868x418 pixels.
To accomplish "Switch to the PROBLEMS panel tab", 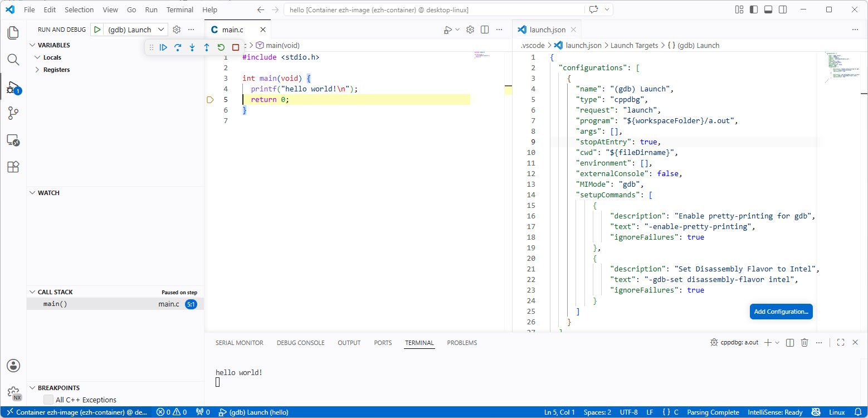I will pyautogui.click(x=462, y=343).
